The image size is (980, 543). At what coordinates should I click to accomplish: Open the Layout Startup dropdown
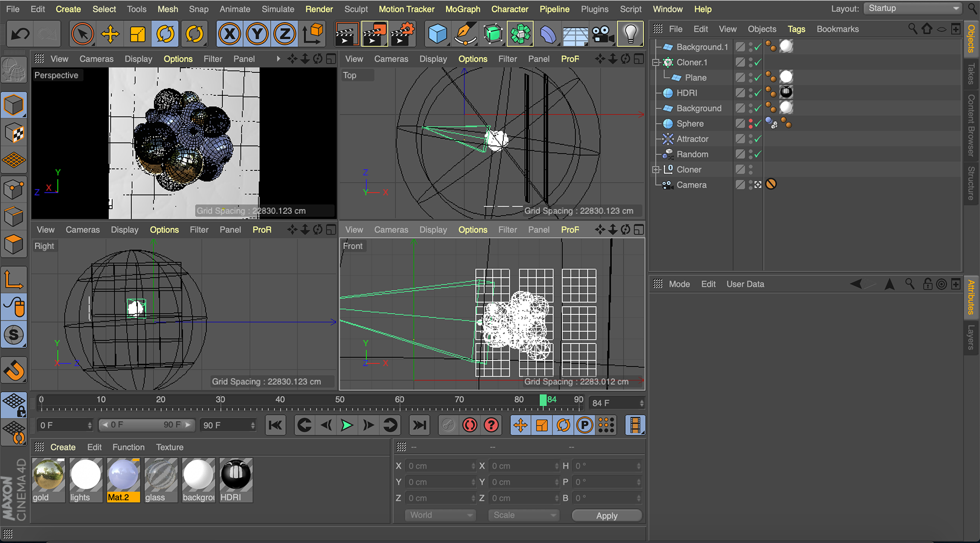pos(913,9)
